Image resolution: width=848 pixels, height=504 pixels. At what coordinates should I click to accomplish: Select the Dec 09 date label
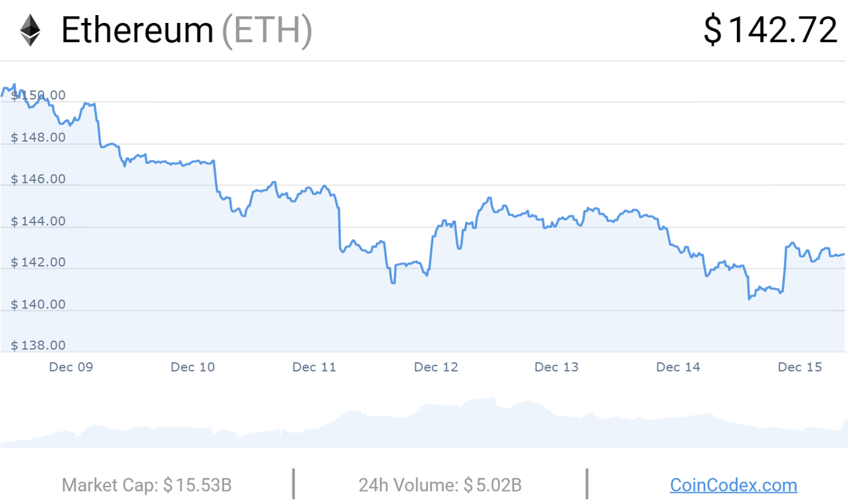pyautogui.click(x=71, y=367)
